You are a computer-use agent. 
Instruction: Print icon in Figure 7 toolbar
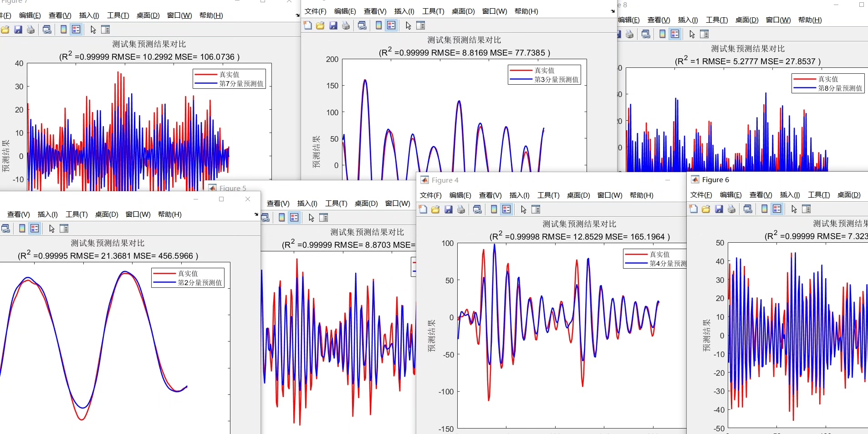(x=31, y=30)
